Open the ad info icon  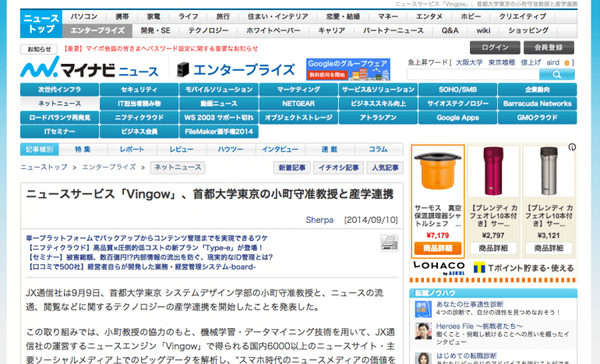(572, 147)
